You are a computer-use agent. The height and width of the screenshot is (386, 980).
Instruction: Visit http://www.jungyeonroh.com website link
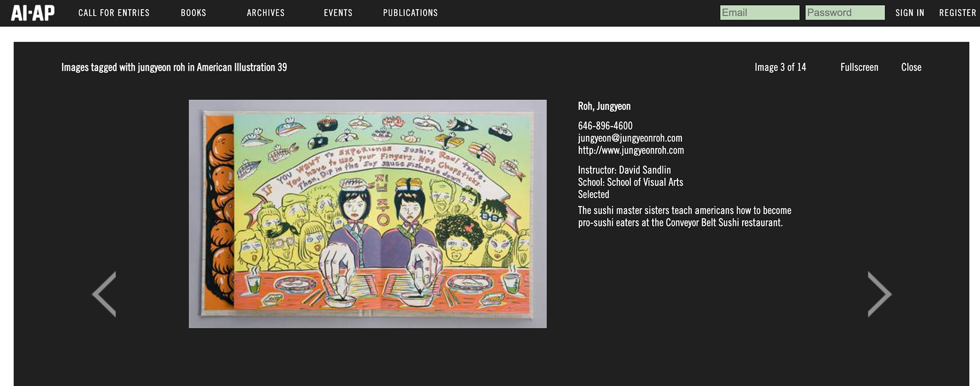[x=631, y=150]
